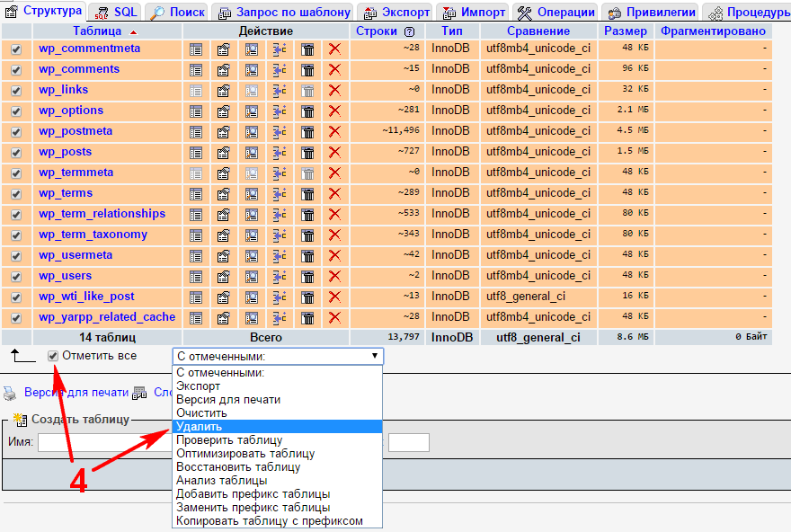Choose Заменить префикс таблицы option
This screenshot has width=791, height=532.
coord(278,508)
